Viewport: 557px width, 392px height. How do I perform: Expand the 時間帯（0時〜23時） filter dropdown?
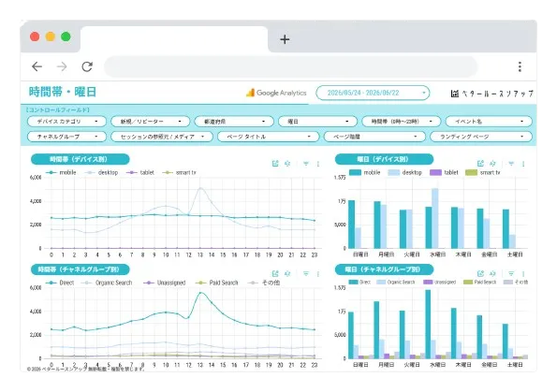401,122
